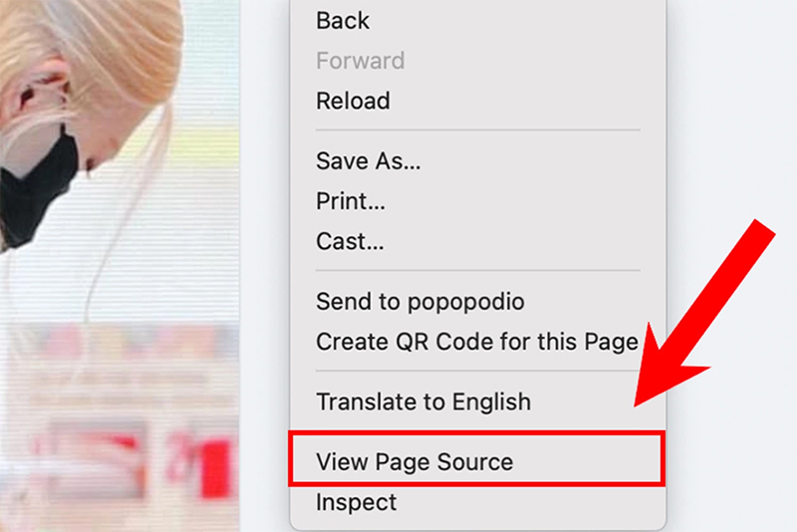Screen dimensions: 797x532
Task: Choose Translate to English
Action: 422,402
